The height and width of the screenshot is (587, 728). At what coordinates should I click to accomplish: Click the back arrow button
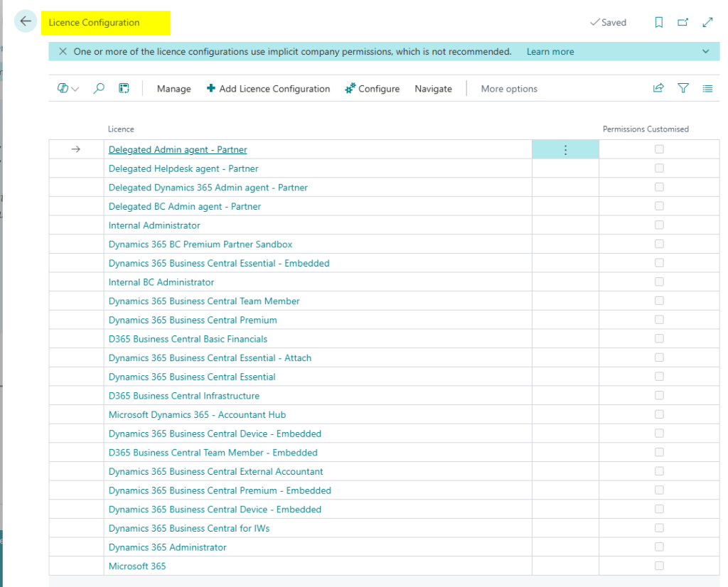(26, 21)
